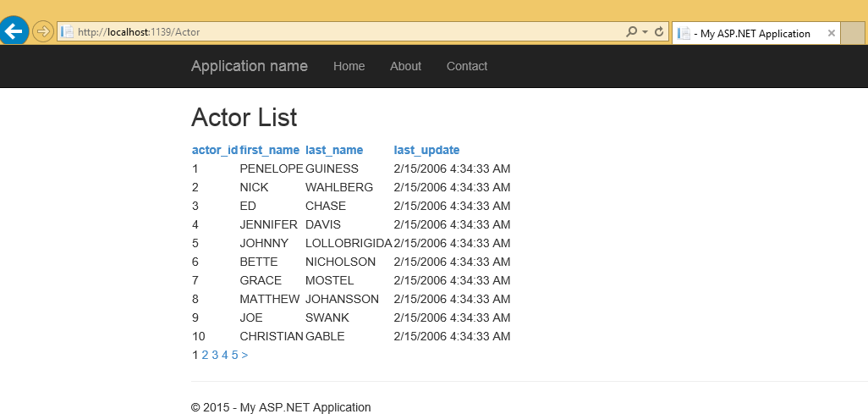
Task: Click the WAHLBERG last name cell
Action: [x=339, y=187]
